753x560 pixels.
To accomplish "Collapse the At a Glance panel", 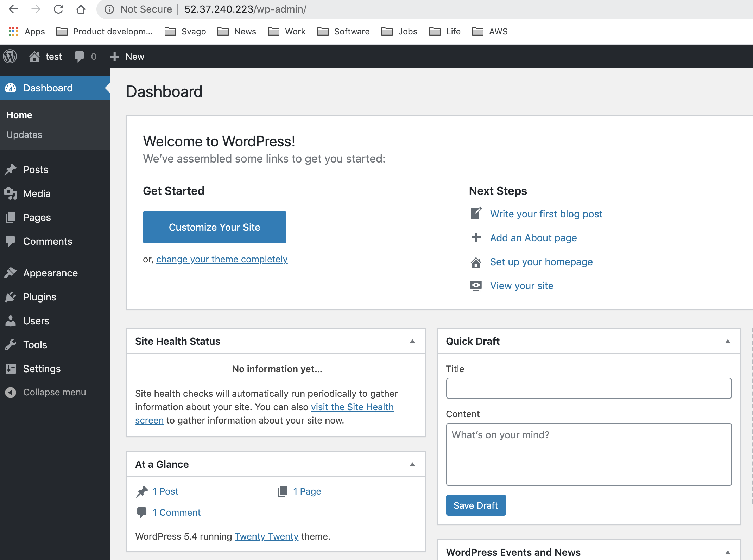I will point(412,464).
